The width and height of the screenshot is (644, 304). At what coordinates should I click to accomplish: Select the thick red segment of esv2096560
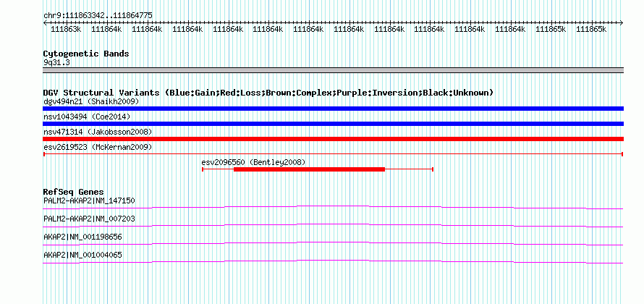tap(309, 169)
